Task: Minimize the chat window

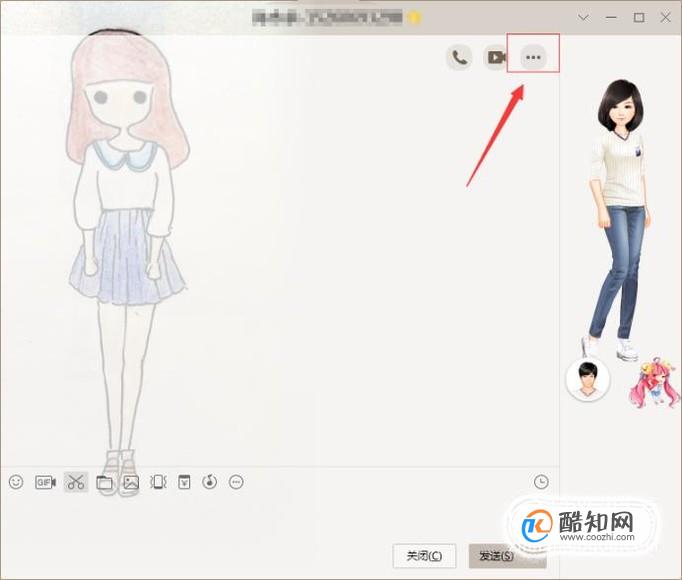Action: 611,18
